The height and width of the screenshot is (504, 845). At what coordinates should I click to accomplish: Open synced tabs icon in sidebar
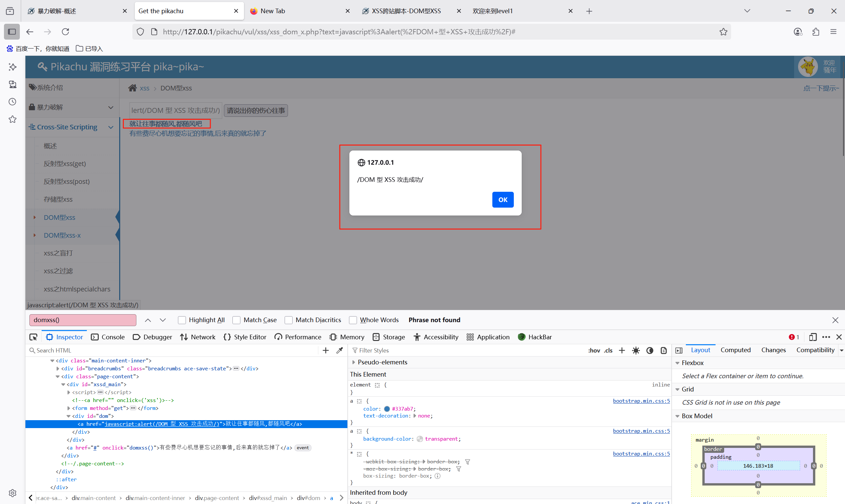point(13,84)
